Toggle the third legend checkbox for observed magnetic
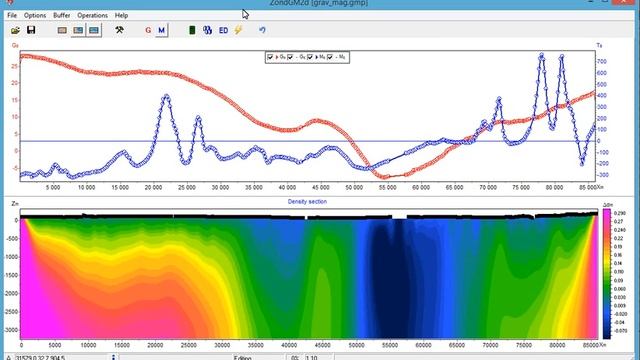The image size is (640, 360). coord(310,57)
